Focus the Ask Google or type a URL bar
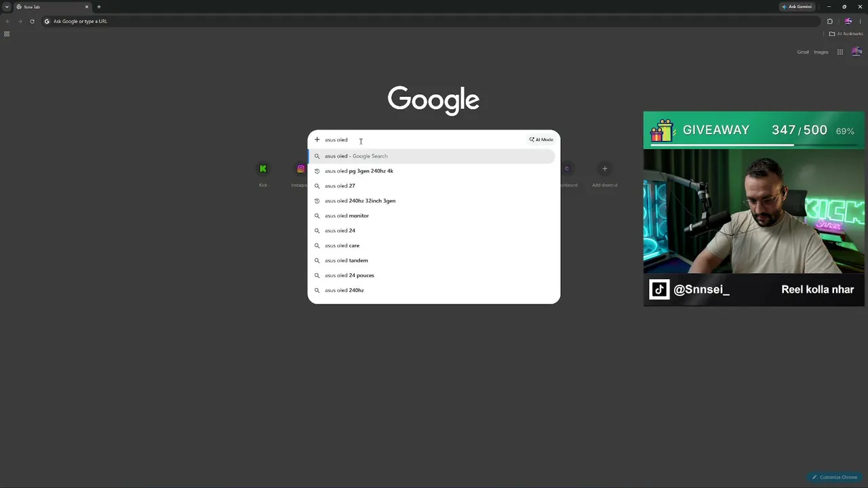The width and height of the screenshot is (868, 488). point(430,21)
